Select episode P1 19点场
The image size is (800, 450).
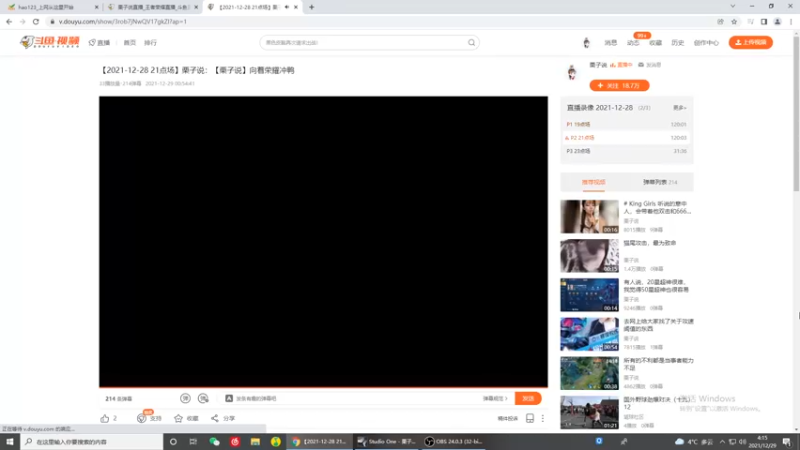pos(626,124)
